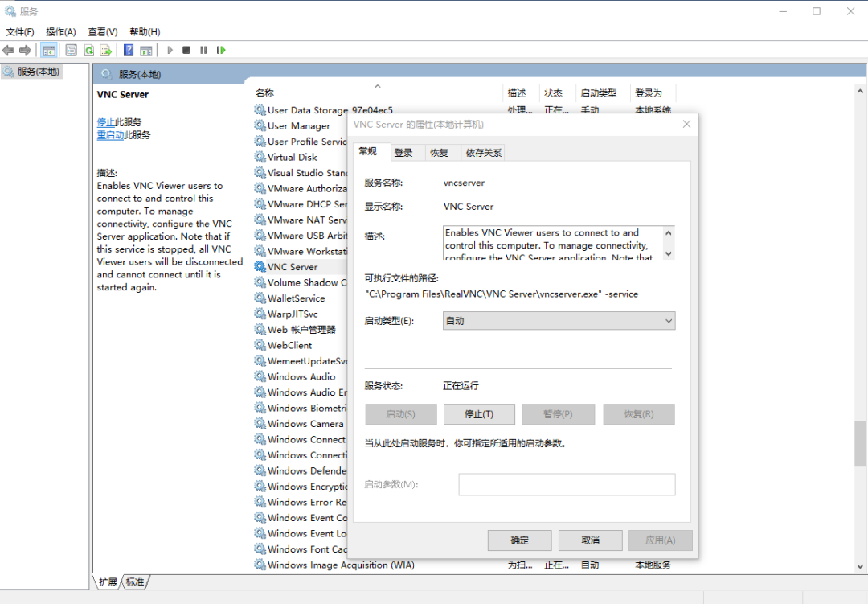Click the 取消 button
868x604 pixels.
591,540
